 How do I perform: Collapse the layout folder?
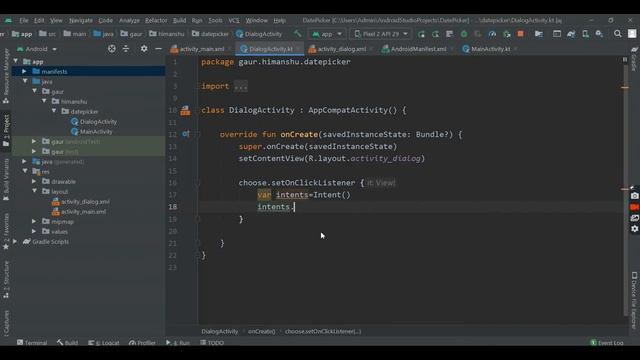click(x=35, y=191)
